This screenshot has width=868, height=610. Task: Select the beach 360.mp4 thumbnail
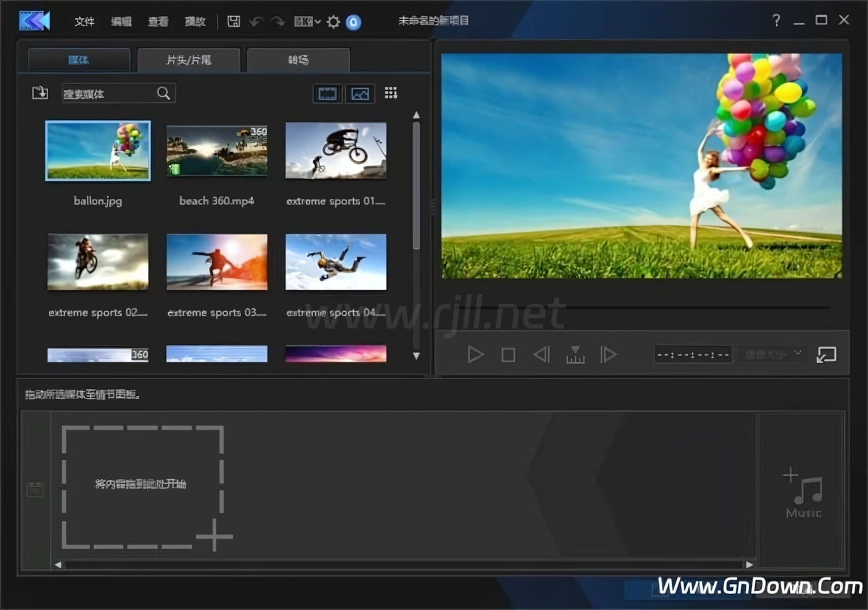point(217,151)
